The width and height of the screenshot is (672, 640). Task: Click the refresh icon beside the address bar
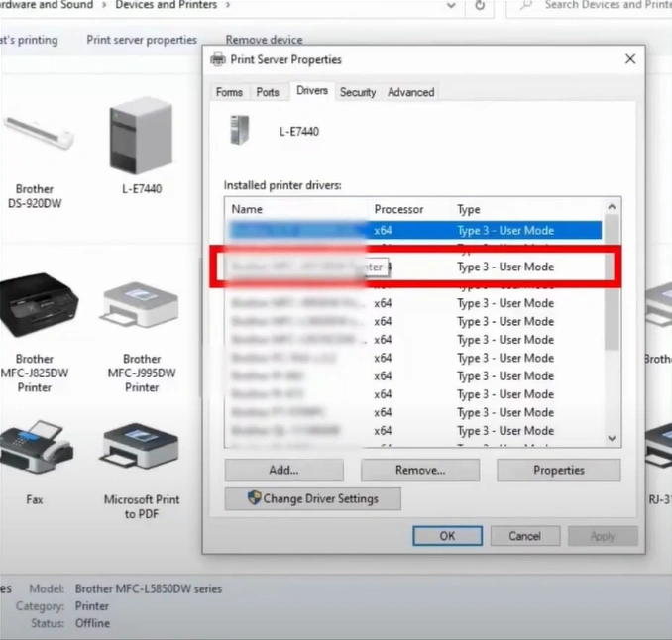(480, 5)
